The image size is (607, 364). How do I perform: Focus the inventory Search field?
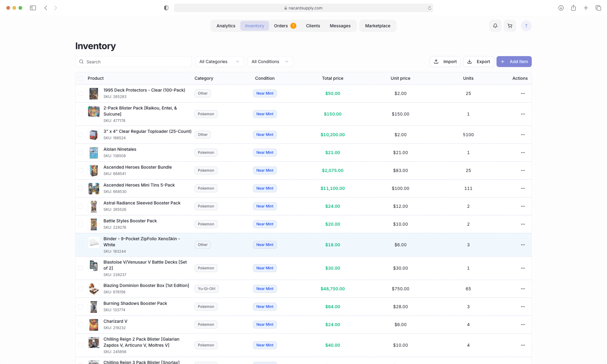(x=133, y=62)
